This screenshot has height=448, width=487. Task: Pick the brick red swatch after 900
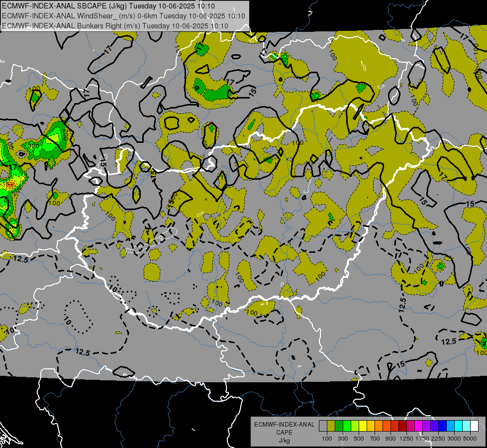coord(395,426)
